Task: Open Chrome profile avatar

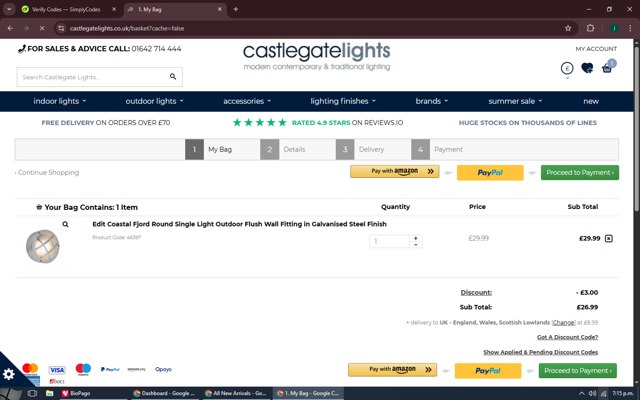Action: click(613, 28)
